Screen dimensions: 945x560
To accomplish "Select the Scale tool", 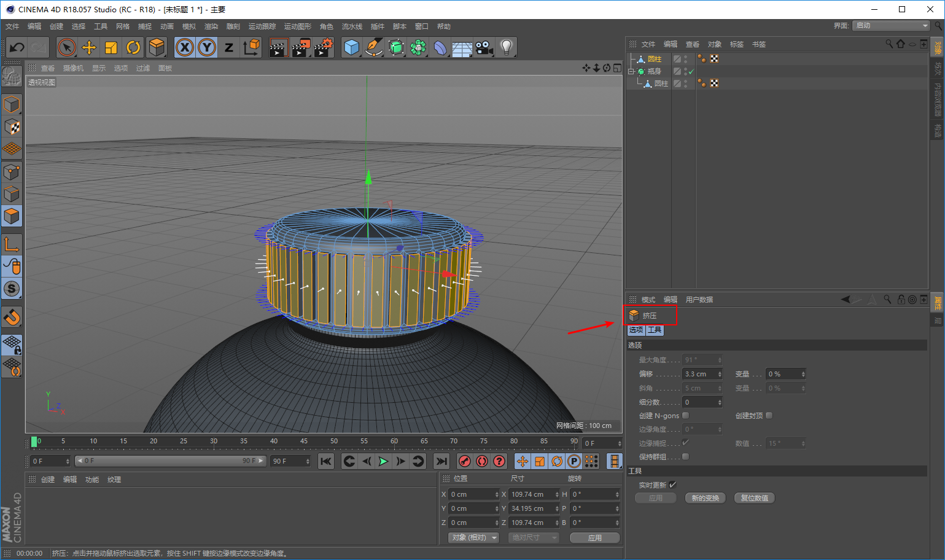I will pyautogui.click(x=111, y=47).
